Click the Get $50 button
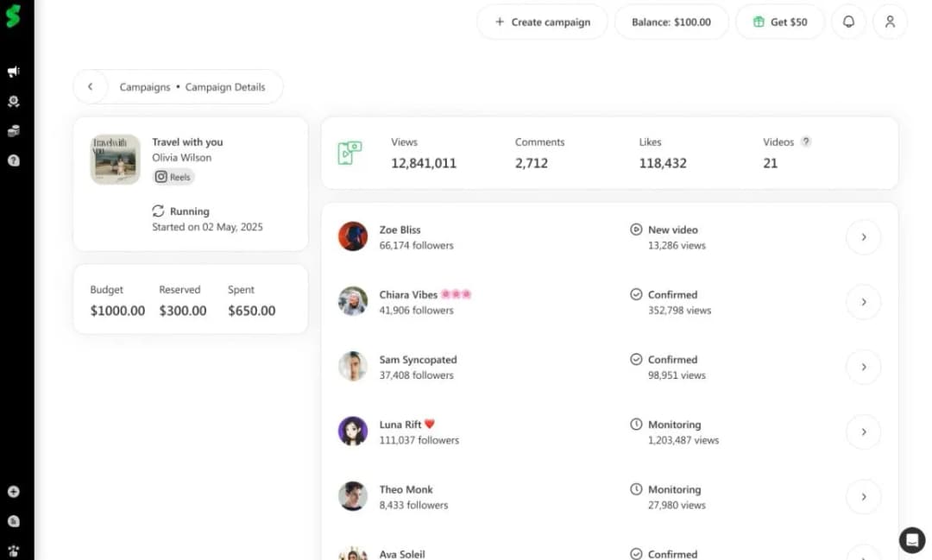932x560 pixels. [x=780, y=22]
